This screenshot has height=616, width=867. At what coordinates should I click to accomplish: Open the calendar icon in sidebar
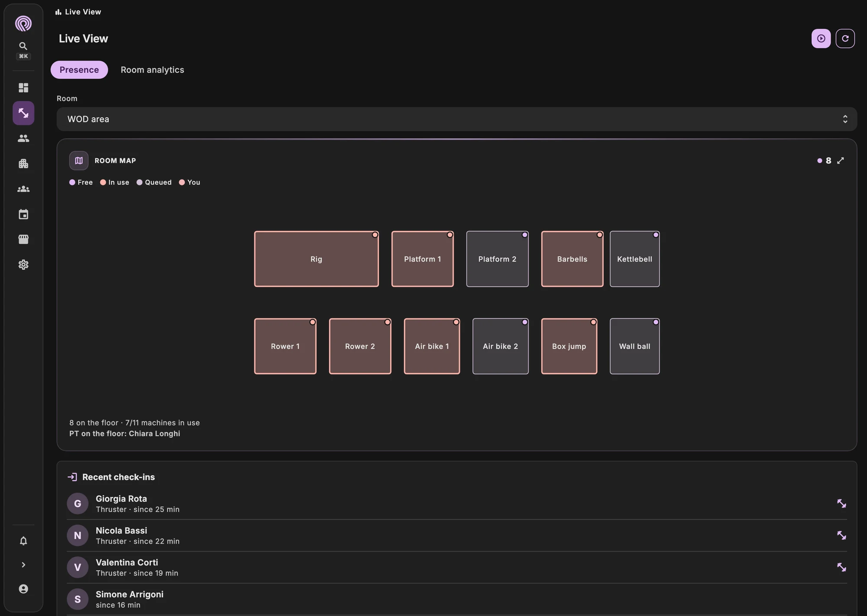point(23,214)
